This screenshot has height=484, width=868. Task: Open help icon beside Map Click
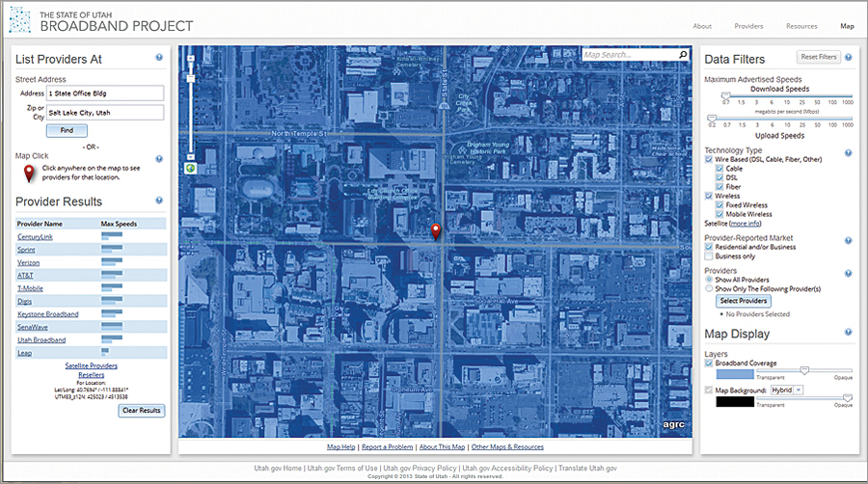[x=159, y=159]
